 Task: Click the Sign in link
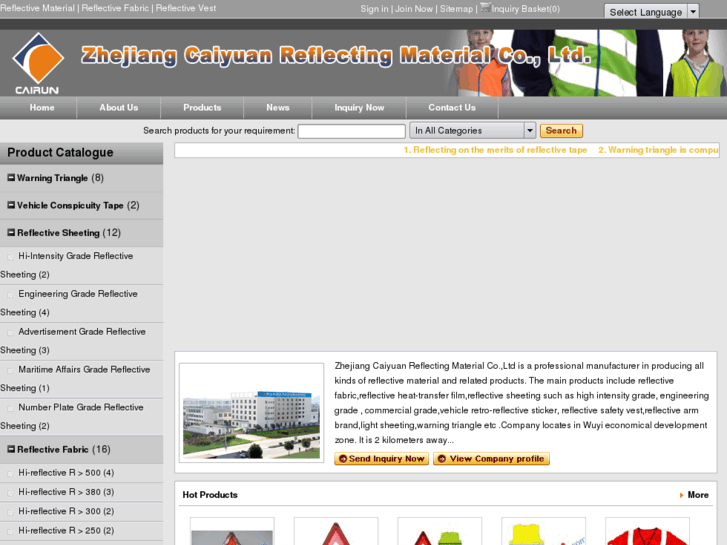click(375, 9)
